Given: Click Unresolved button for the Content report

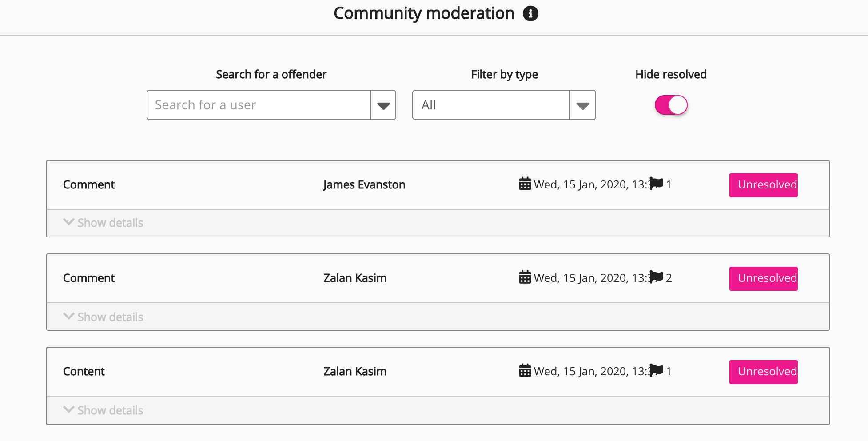Looking at the screenshot, I should coord(763,372).
